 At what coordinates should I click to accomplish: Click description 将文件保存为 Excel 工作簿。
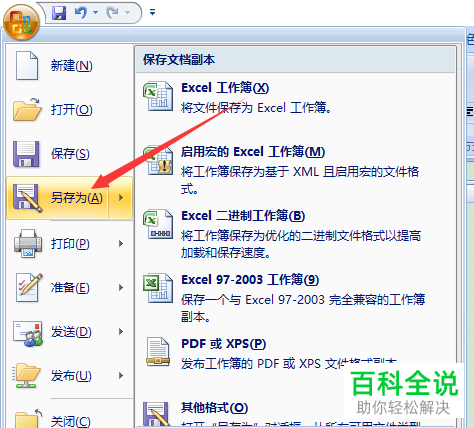[x=256, y=108]
